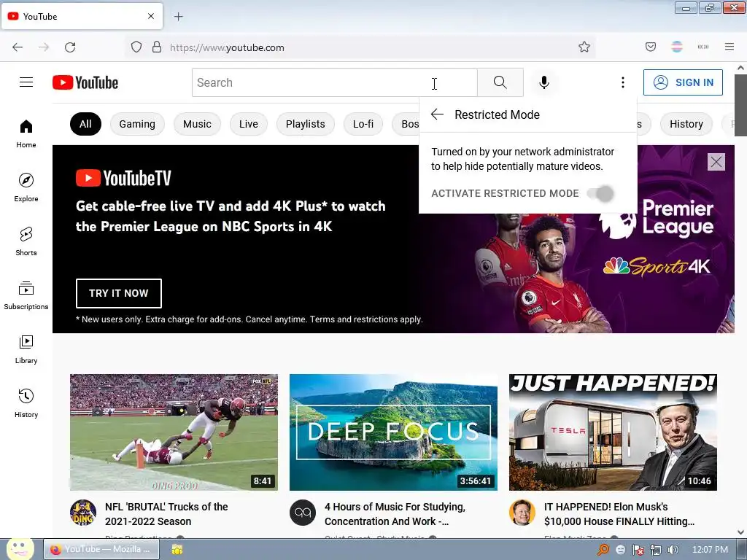The image size is (747, 560).
Task: Start voice search with microphone icon
Action: [x=544, y=82]
